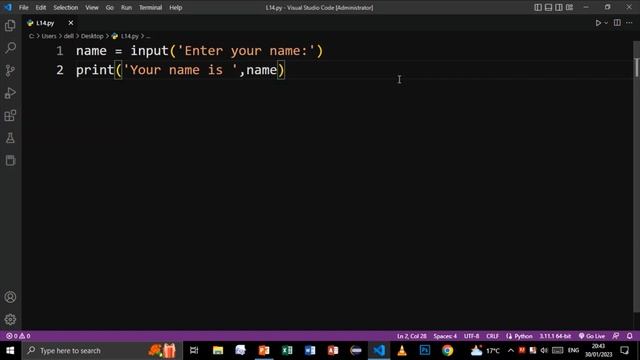Viewport: 640px width, 360px height.
Task: Open the File menu
Action: click(x=24, y=7)
